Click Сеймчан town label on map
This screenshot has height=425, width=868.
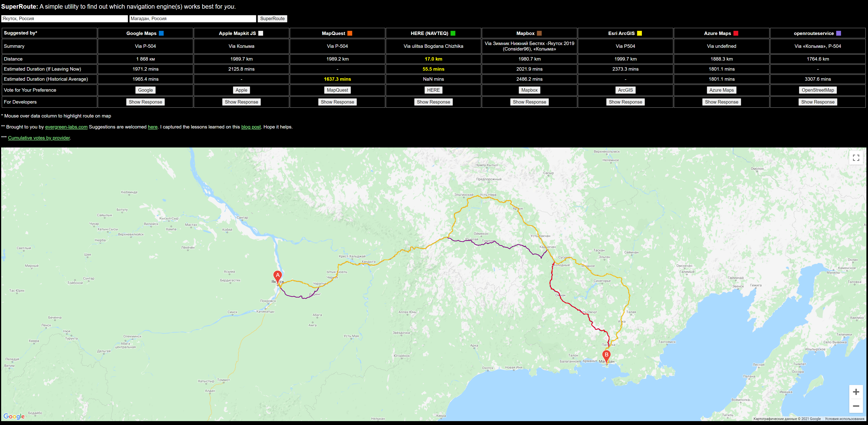tap(631, 252)
